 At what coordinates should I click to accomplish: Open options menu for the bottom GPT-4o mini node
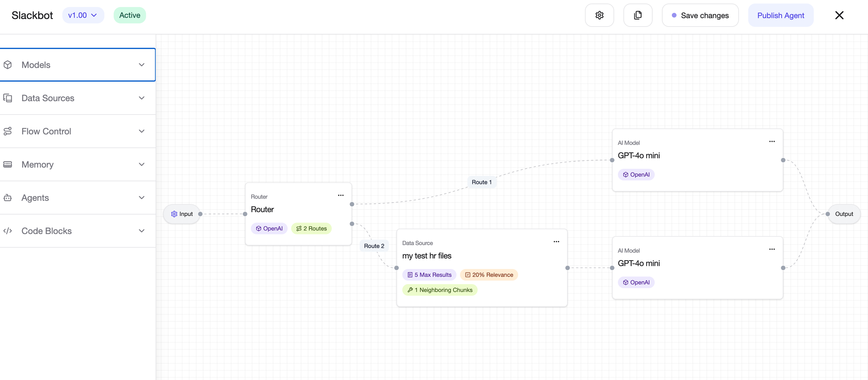pyautogui.click(x=772, y=249)
